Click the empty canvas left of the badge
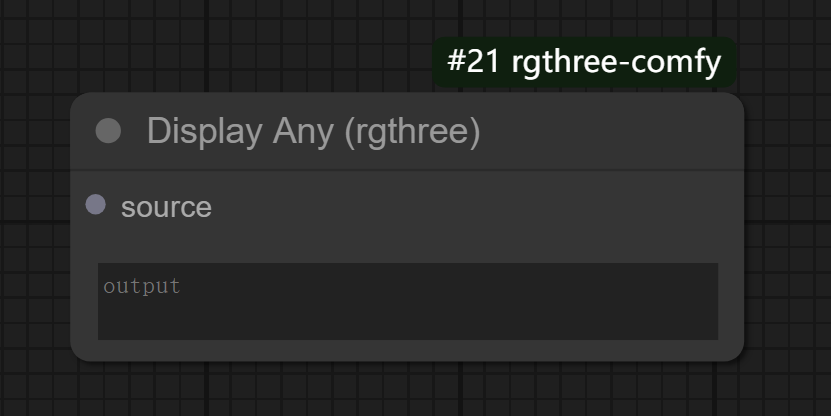The width and height of the screenshot is (831, 416). click(x=250, y=50)
